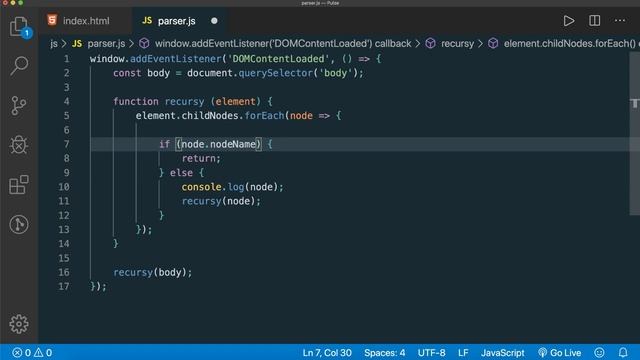Click forEach on line 5

tap(264, 116)
